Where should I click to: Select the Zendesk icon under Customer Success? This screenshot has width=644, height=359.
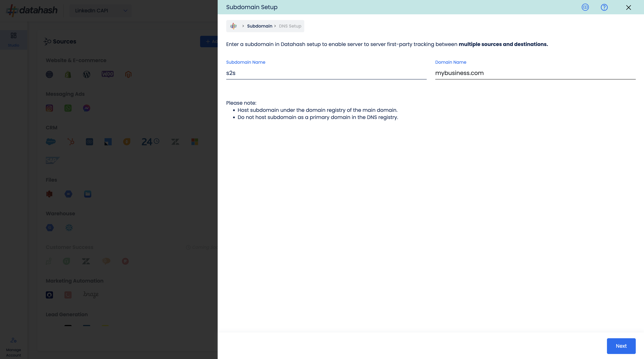(x=86, y=261)
